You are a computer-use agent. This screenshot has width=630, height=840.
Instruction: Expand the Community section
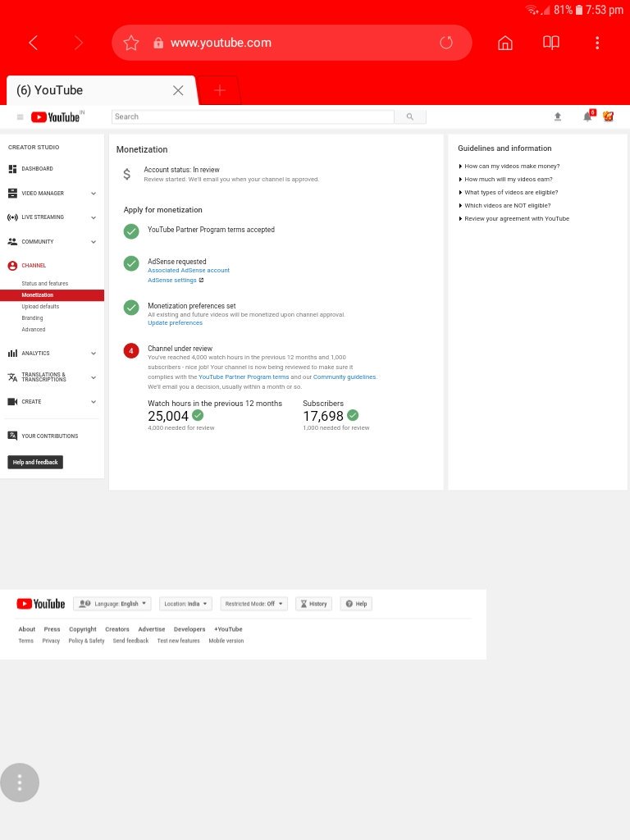[94, 242]
